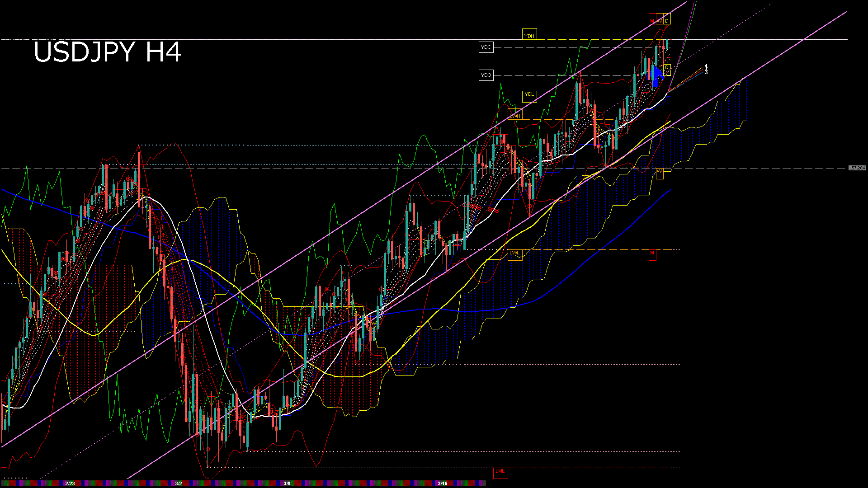Click the YDO level label box
The height and width of the screenshot is (488, 868).
point(486,75)
